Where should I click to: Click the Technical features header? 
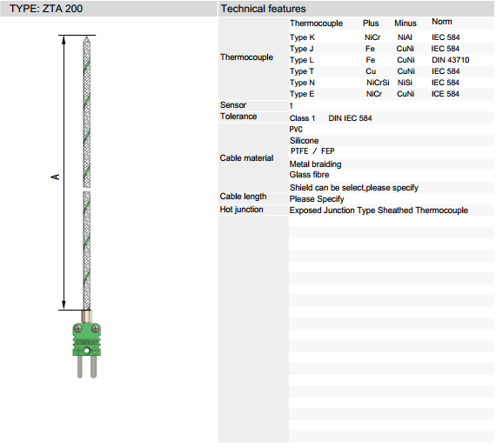click(x=263, y=9)
